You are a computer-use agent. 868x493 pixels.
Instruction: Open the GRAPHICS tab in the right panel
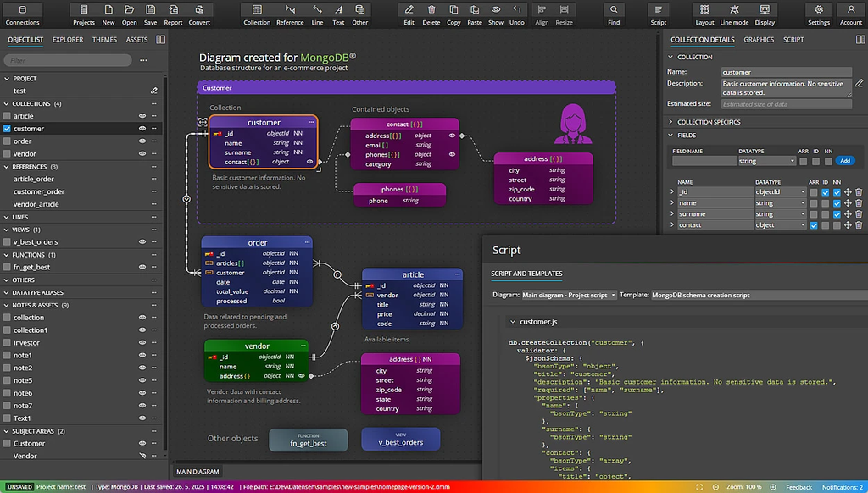click(x=759, y=40)
